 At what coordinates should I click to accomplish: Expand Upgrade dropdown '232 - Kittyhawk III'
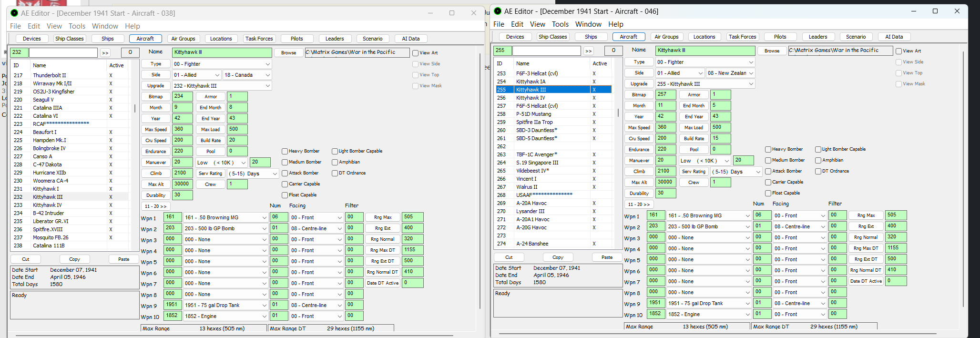point(222,86)
